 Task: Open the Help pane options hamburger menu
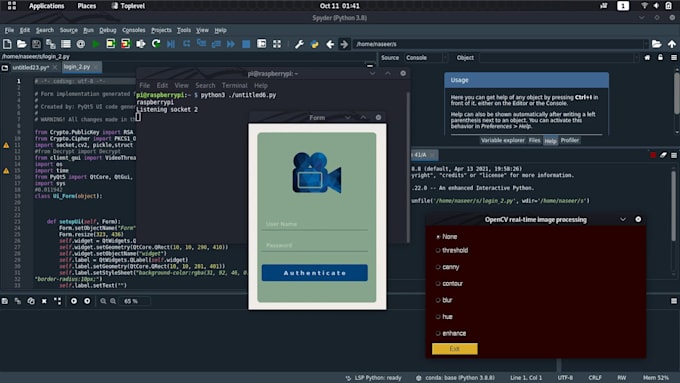[x=674, y=57]
